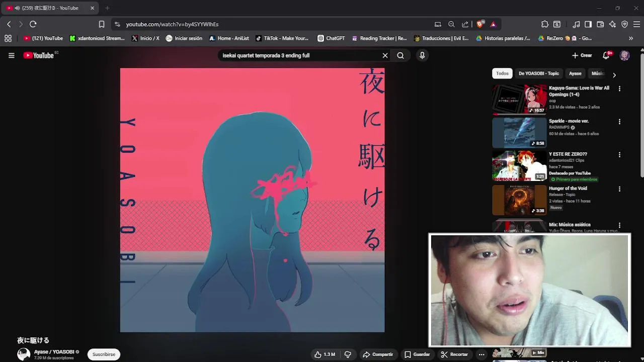
Task: Open the Ayase / YOASOBI channel avatar
Action: tap(24, 354)
